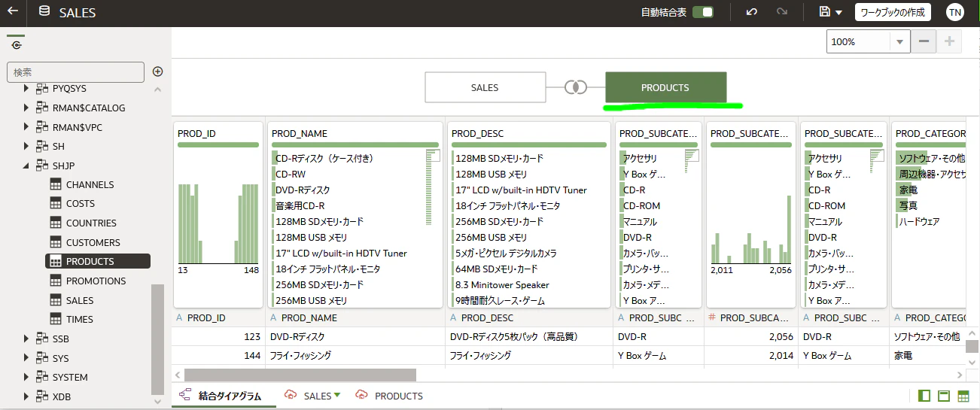The width and height of the screenshot is (980, 410).
Task: Select the COSTS table in the tree
Action: click(81, 203)
